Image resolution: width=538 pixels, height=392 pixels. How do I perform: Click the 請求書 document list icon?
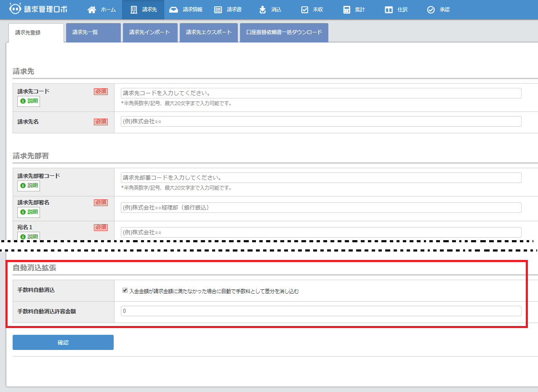[x=218, y=10]
